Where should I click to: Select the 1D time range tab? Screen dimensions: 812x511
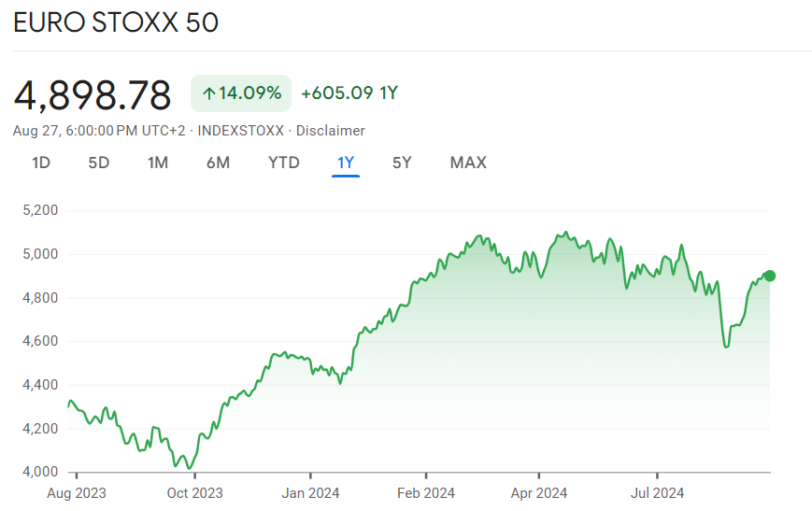[x=41, y=163]
